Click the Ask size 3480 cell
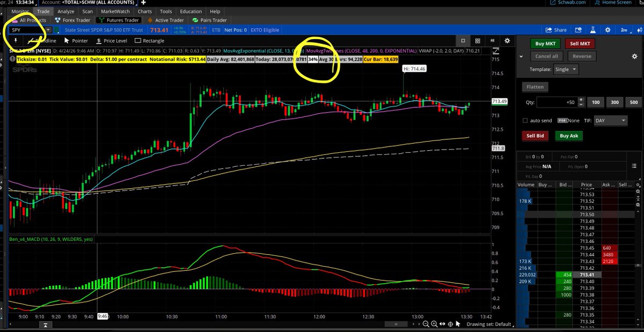The image size is (644, 332). pyautogui.click(x=610, y=254)
